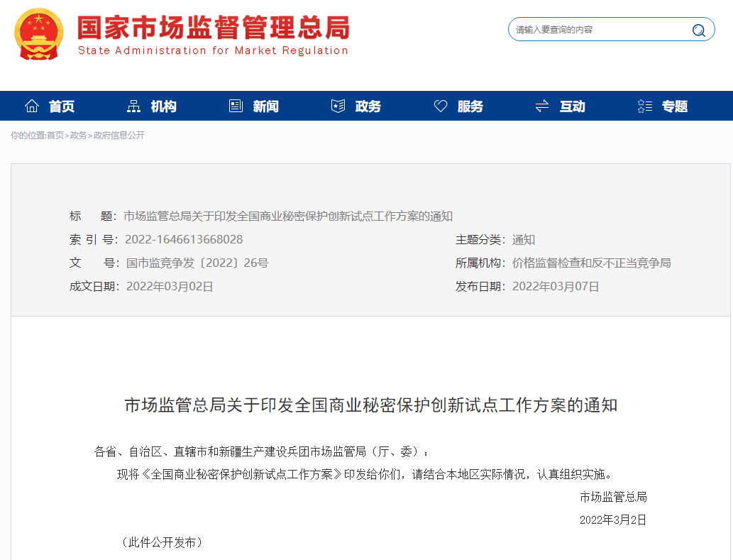This screenshot has width=733, height=560.
Task: Click the book icon beside 政务
Action: 338,106
